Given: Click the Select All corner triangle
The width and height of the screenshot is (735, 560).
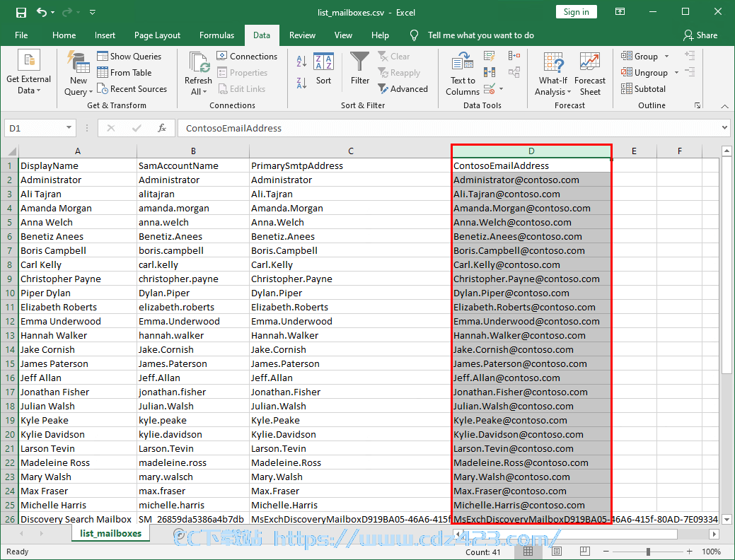Looking at the screenshot, I should pos(12,151).
